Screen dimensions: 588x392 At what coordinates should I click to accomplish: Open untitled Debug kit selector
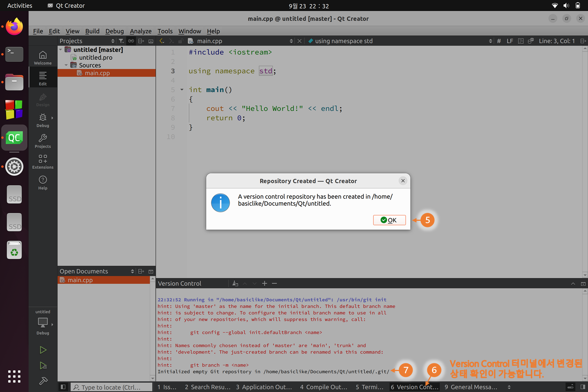pos(43,322)
